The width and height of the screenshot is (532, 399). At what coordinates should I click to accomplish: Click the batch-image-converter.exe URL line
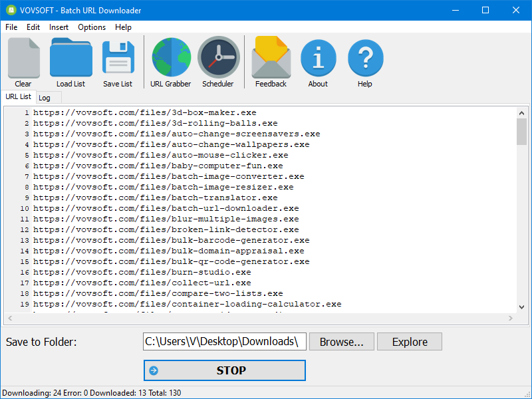click(169, 176)
